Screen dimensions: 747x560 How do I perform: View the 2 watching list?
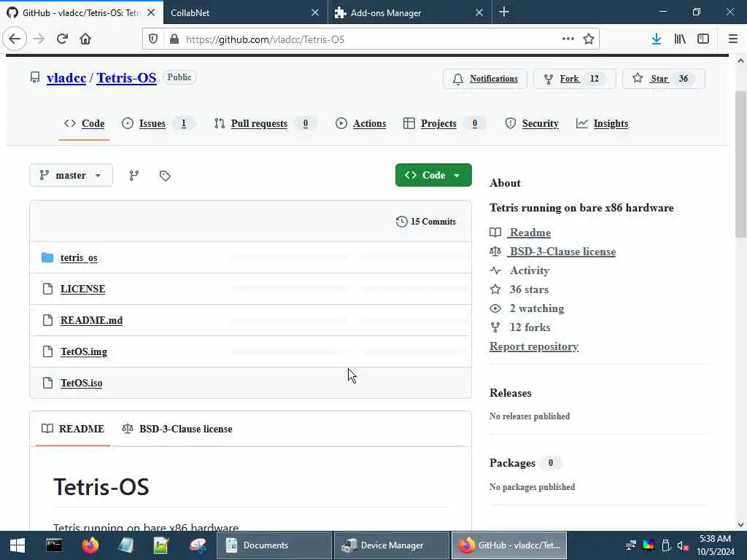[x=536, y=308]
